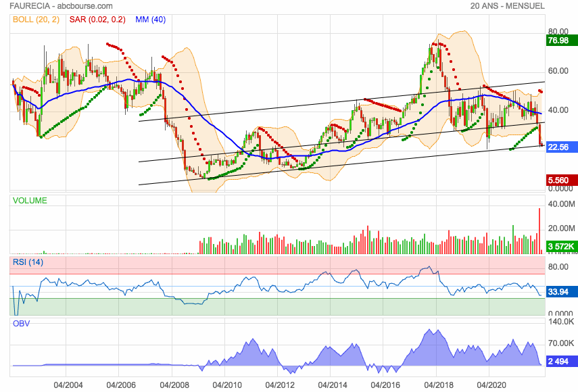Click the VOLUME panel label
Image resolution: width=578 pixels, height=392 pixels.
[30, 201]
